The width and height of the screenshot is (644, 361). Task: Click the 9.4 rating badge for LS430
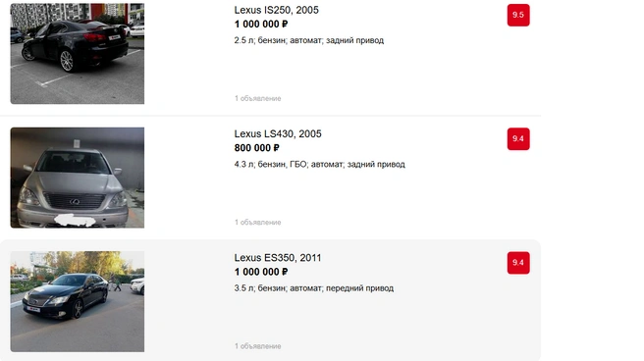(x=518, y=139)
